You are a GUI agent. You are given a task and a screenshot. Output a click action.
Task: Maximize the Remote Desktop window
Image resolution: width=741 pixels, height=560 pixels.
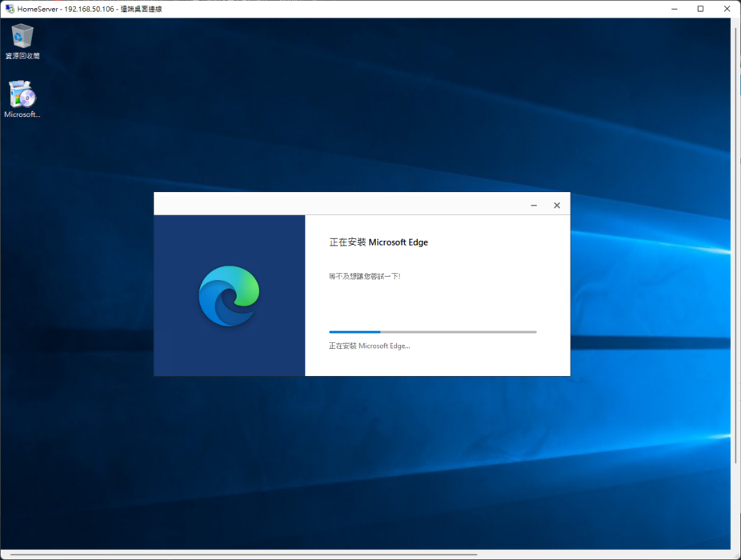click(700, 9)
